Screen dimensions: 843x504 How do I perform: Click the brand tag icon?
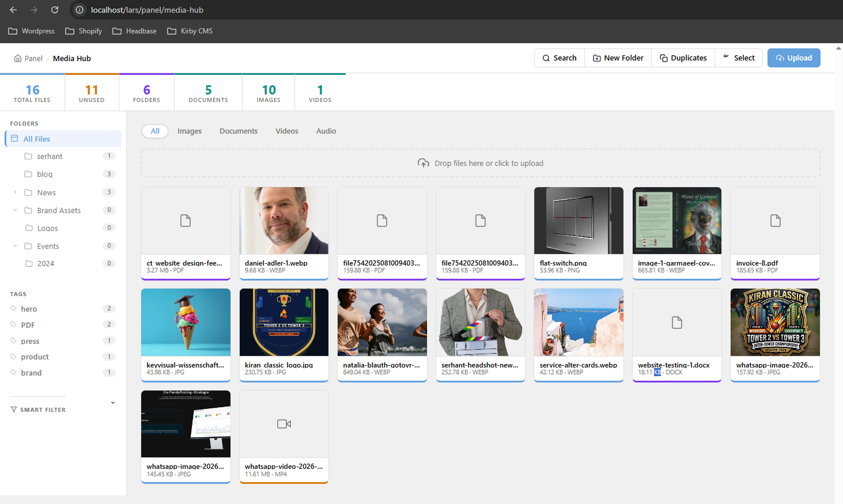coord(13,373)
